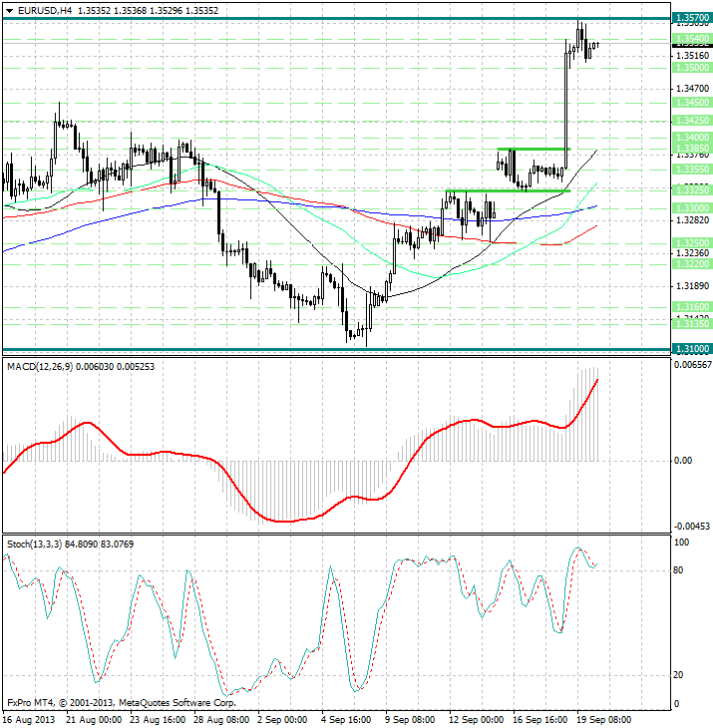This screenshot has width=713, height=728.
Task: Click the 16 Aug 2013 date label
Action: tap(29, 720)
